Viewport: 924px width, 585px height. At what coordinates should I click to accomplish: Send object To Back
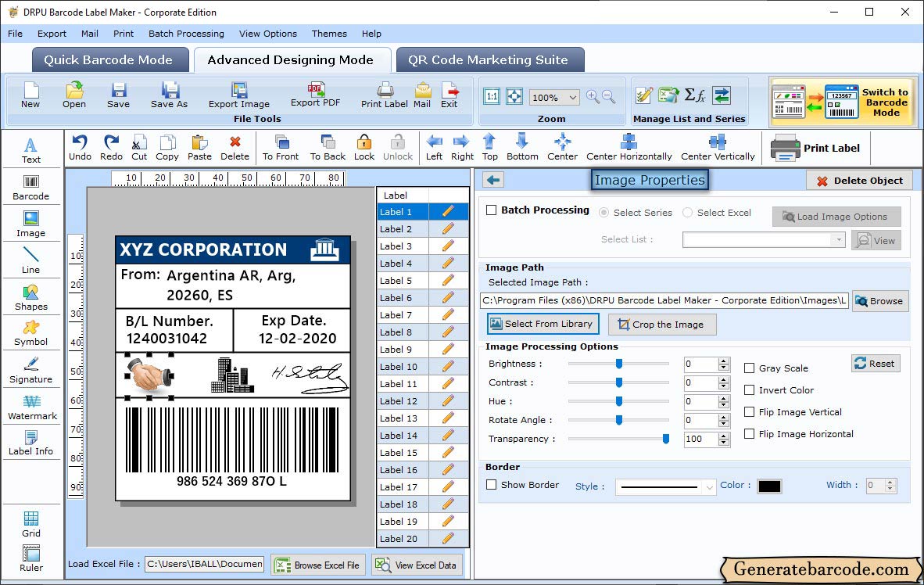[328, 148]
